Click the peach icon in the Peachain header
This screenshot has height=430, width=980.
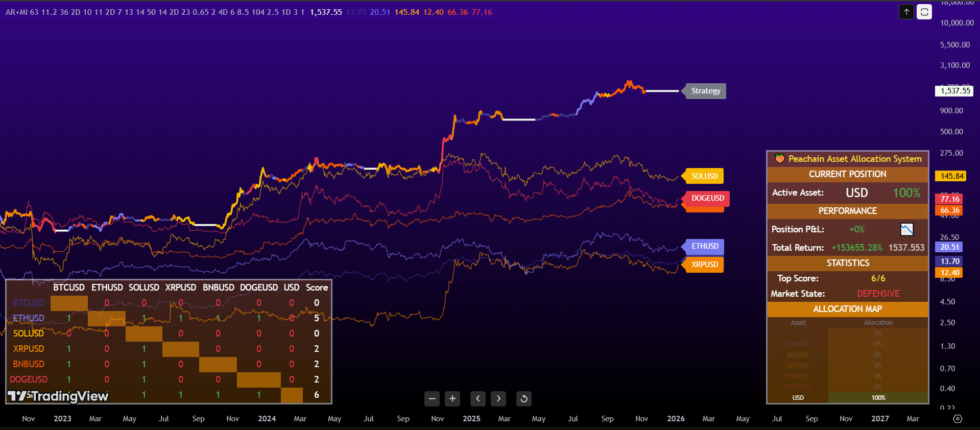(779, 159)
